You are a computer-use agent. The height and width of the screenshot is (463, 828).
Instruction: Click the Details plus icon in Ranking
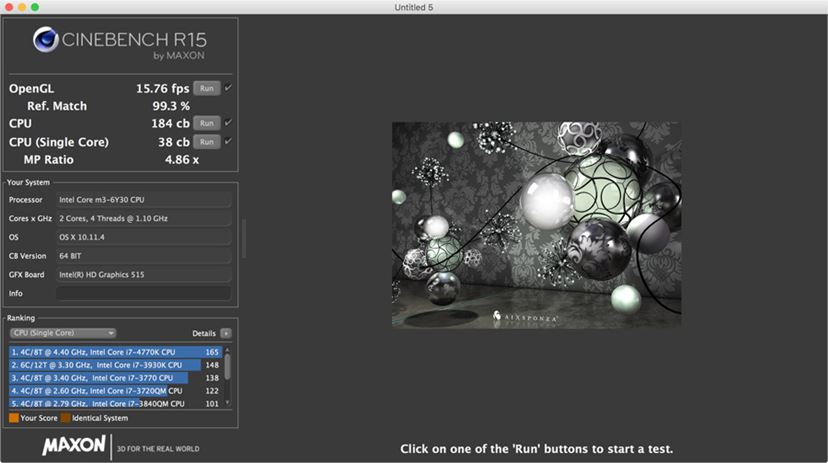click(225, 333)
